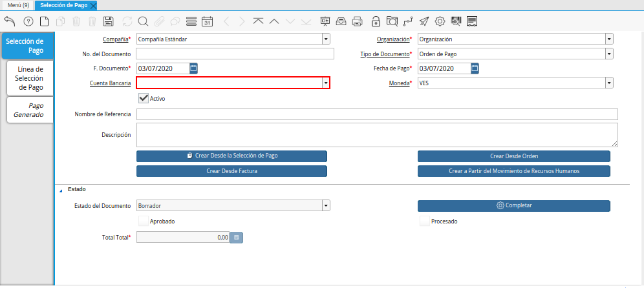Expand the Tipo de Documento dropdown arrow
The image size is (644, 288).
click(609, 54)
